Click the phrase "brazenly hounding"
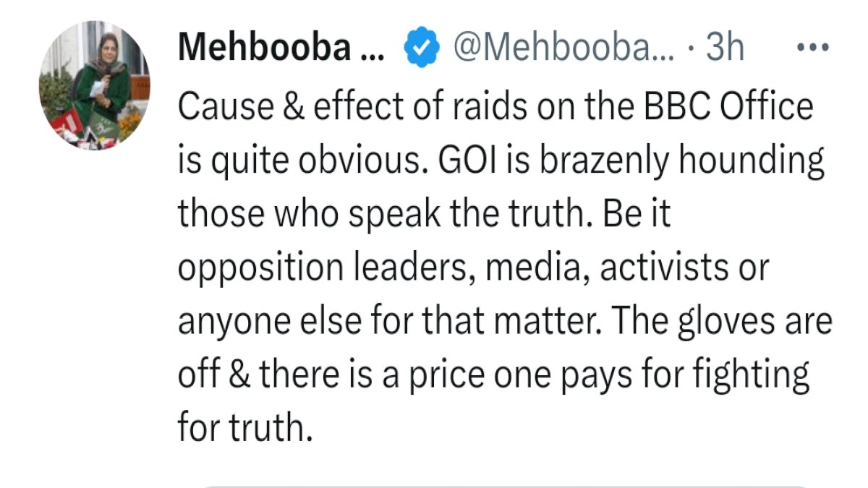The width and height of the screenshot is (868, 488). (x=671, y=162)
